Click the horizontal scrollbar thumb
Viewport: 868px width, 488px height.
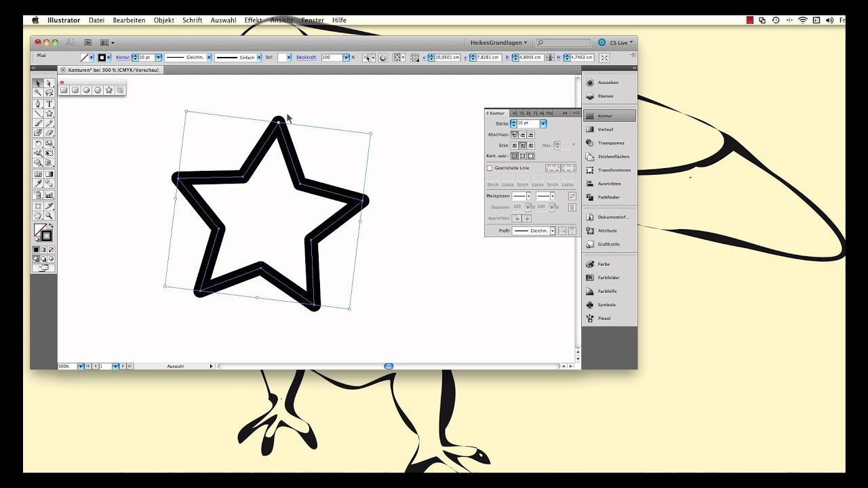coord(389,366)
